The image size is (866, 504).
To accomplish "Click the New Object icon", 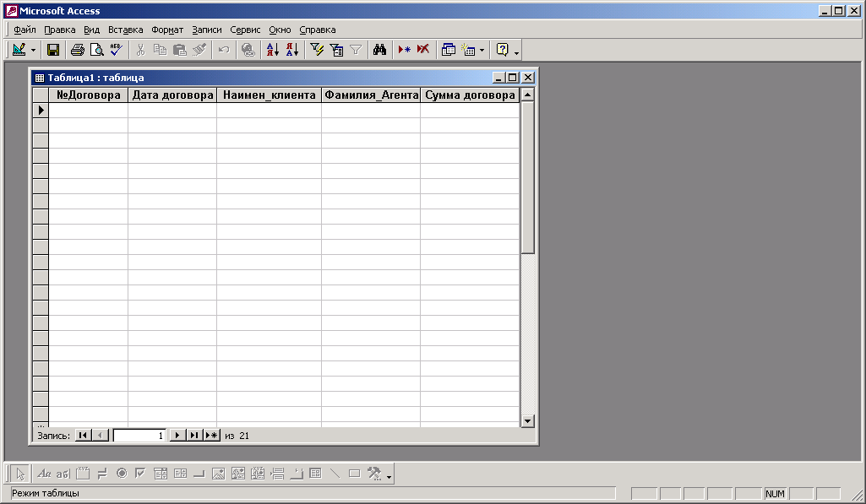I will tap(468, 51).
